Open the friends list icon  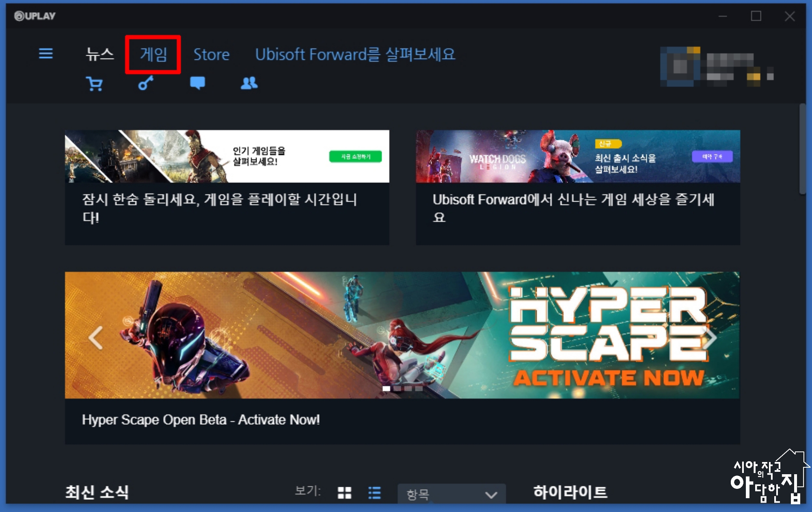[249, 83]
